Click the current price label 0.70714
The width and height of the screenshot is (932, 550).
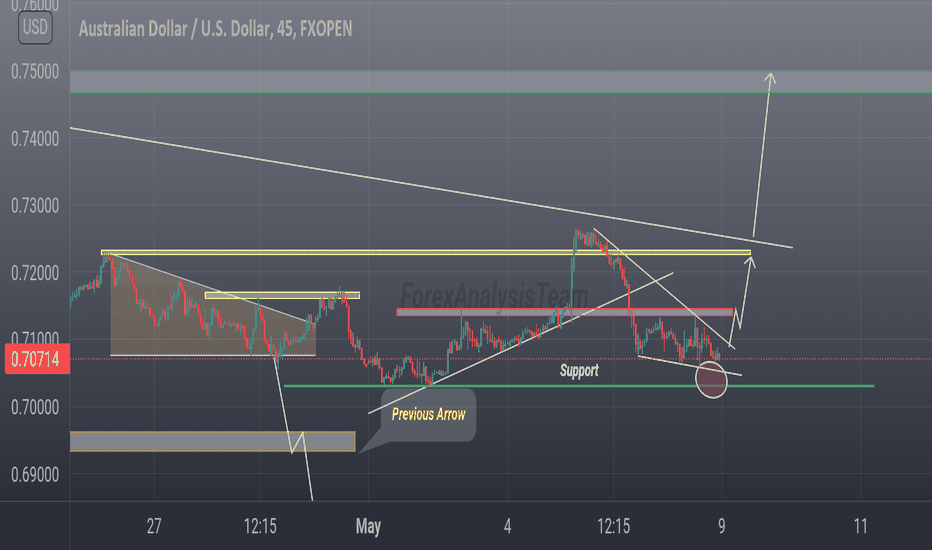pos(35,359)
